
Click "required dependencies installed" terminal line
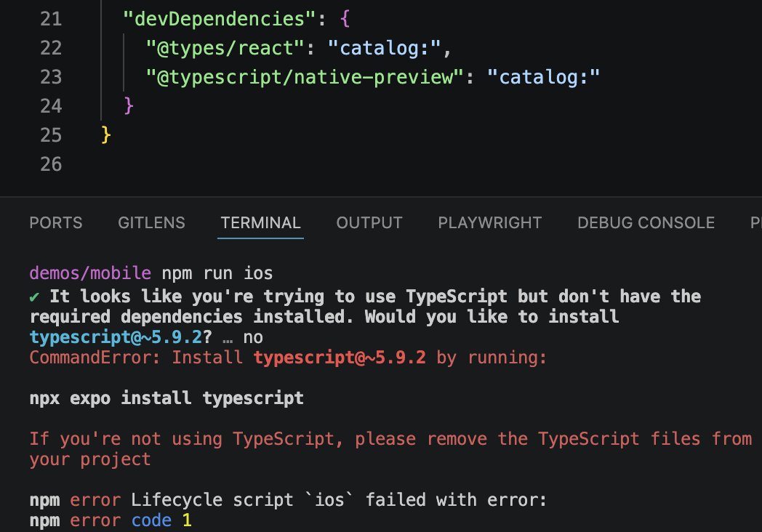[324, 317]
